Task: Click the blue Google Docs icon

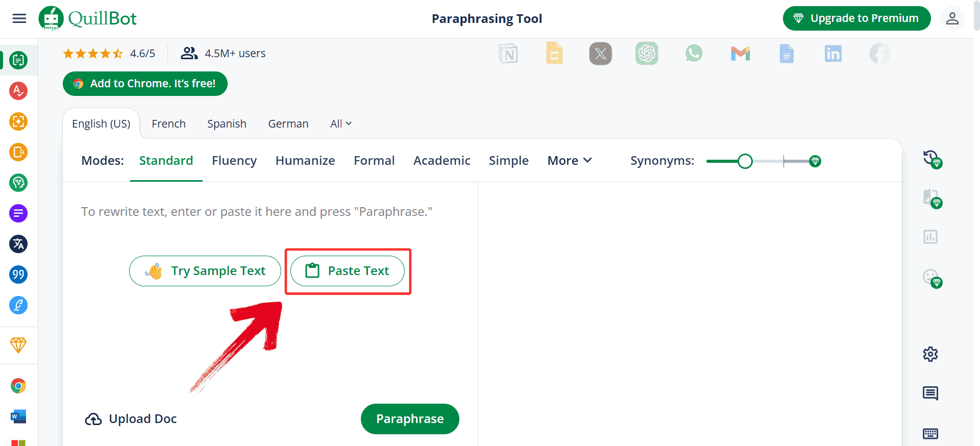Action: [787, 54]
